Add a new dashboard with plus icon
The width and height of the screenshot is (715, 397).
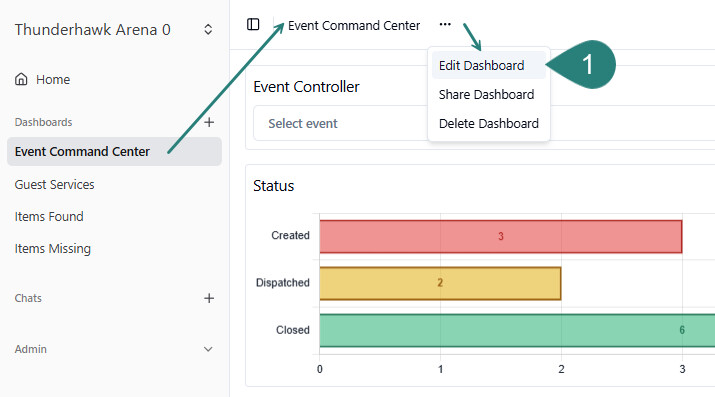pos(209,122)
